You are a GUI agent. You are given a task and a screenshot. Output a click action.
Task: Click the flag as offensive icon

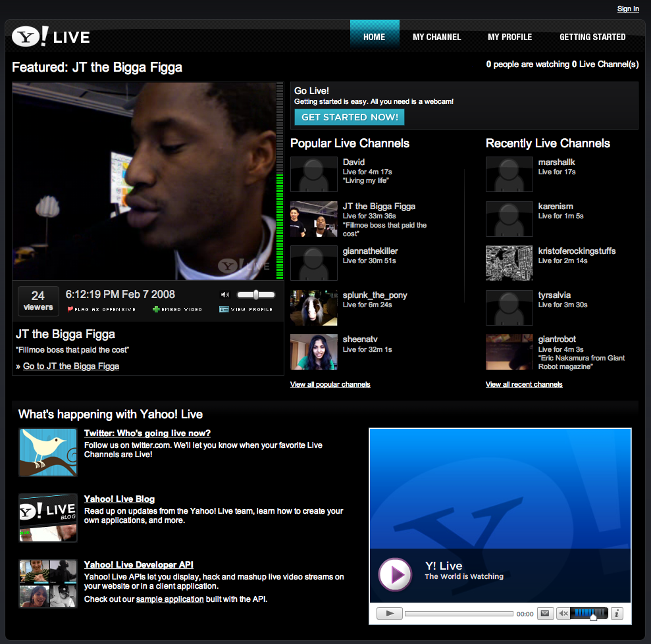70,309
